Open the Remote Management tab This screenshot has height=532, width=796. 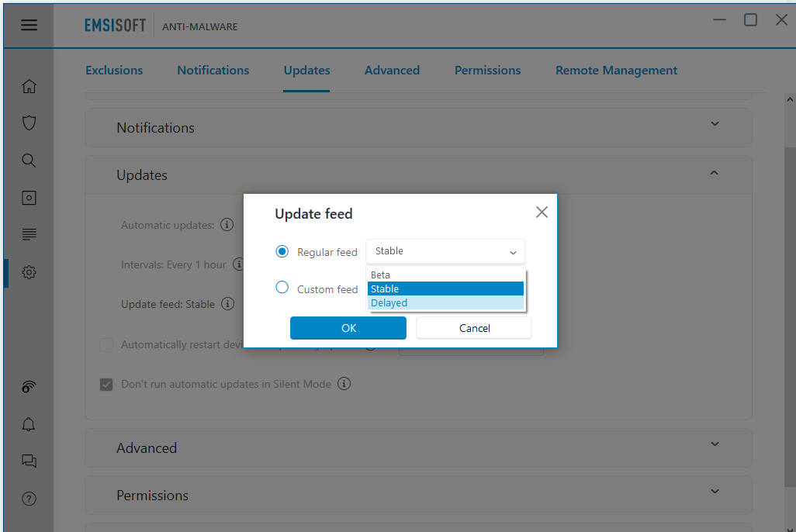coord(616,70)
